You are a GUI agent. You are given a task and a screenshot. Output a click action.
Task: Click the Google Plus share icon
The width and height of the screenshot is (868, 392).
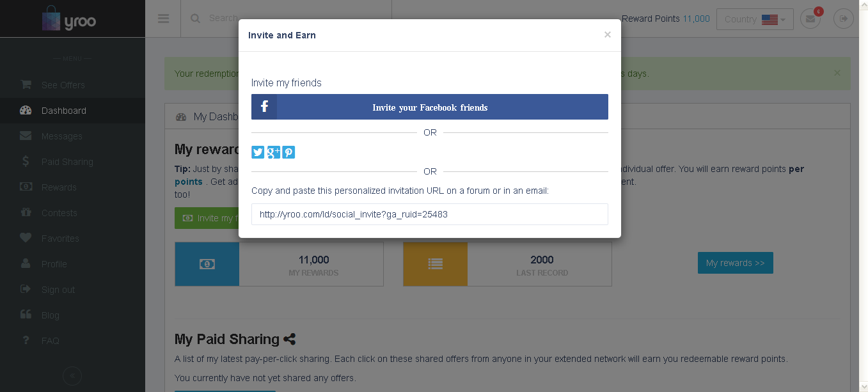pyautogui.click(x=274, y=152)
